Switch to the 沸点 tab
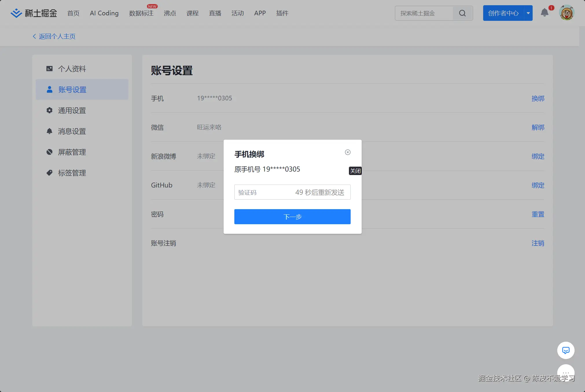The image size is (585, 392). (x=170, y=13)
